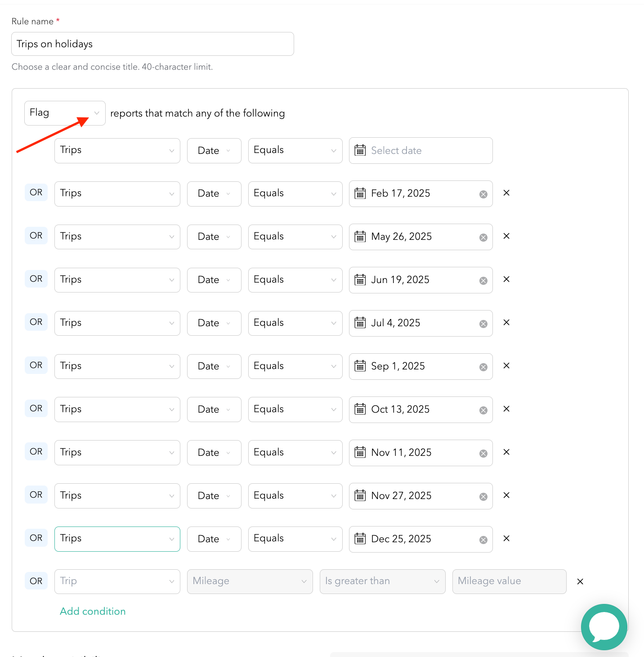
Task: Open the chat support bubble icon
Action: [604, 626]
